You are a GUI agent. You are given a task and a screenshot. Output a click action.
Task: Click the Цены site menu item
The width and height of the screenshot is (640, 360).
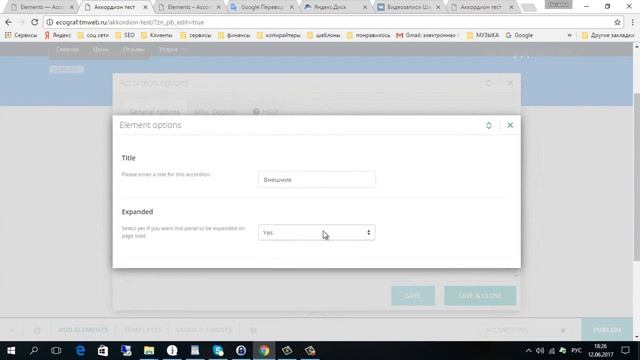[100, 49]
